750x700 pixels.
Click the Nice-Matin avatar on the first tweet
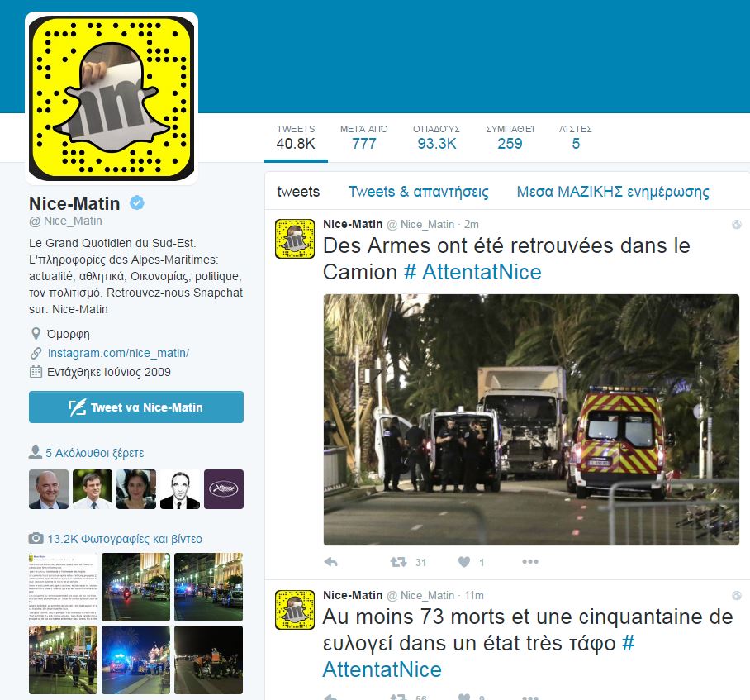(295, 239)
